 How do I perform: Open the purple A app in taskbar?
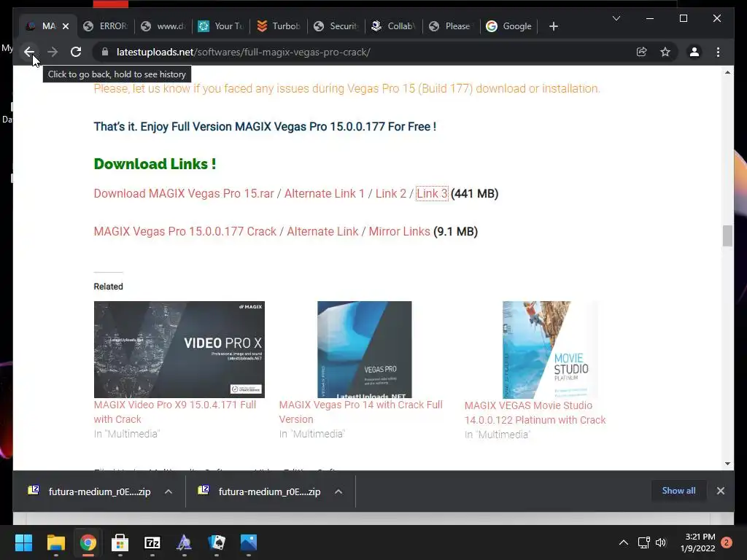[185, 542]
